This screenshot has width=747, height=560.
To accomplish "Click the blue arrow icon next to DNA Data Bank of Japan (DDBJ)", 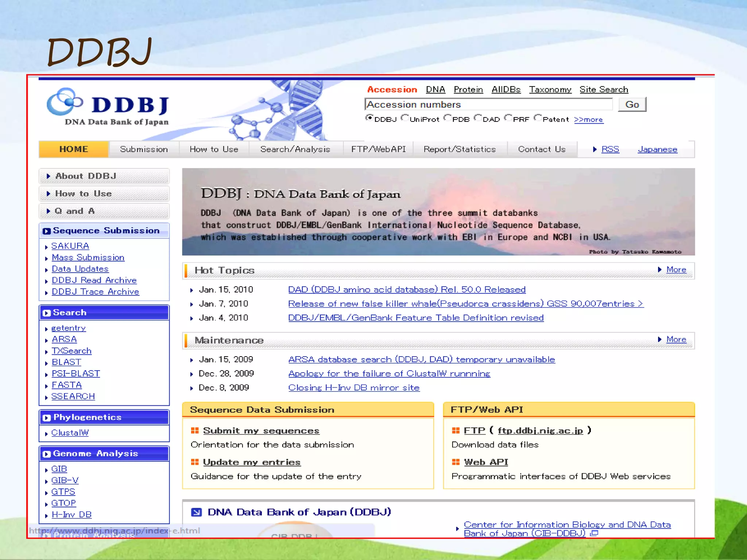I will point(196,512).
